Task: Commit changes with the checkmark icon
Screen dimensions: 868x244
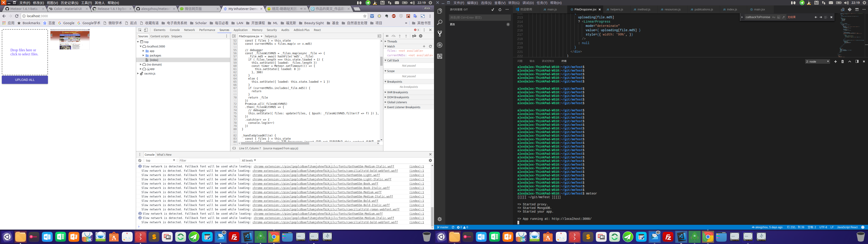Action: point(493,9)
